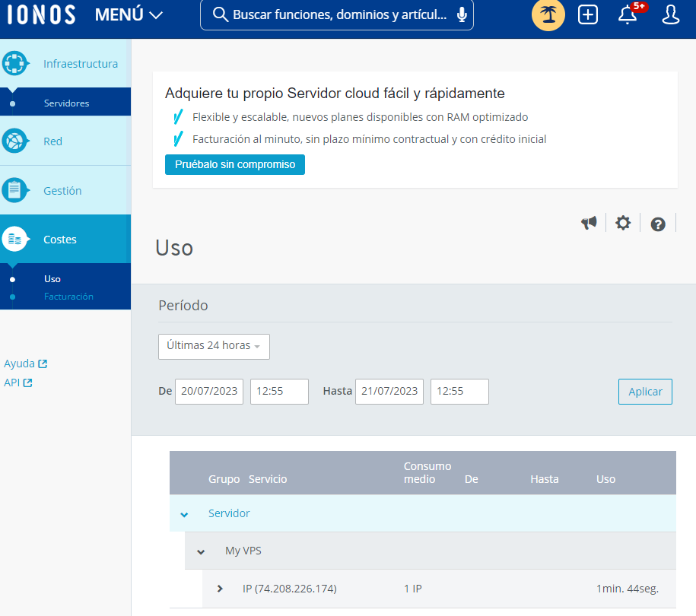This screenshot has width=696, height=616.
Task: Click the Hasta time field
Action: pos(459,392)
